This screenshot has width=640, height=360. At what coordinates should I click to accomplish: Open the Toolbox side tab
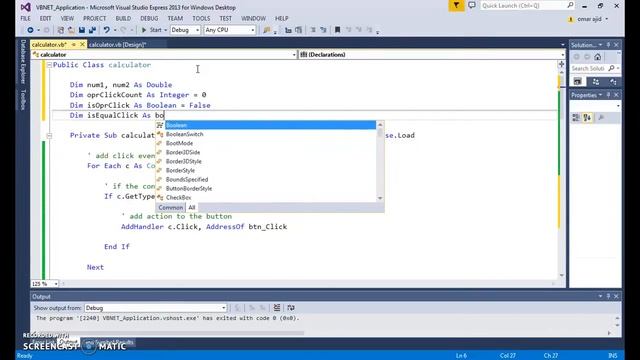[x=23, y=100]
